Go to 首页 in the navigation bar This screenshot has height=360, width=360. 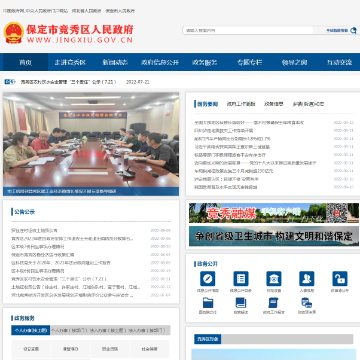pyautogui.click(x=25, y=62)
